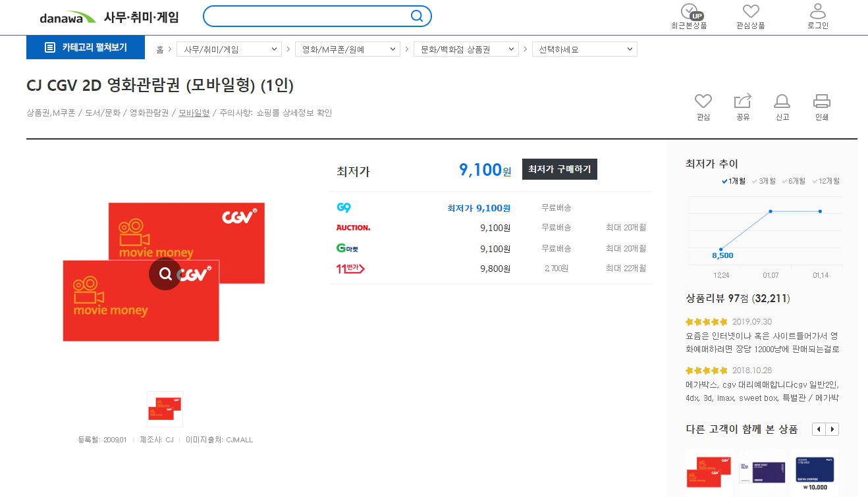This screenshot has width=868, height=497.
Task: Click the menu icon in 카테고리 펼쳐보기
Action: (49, 47)
